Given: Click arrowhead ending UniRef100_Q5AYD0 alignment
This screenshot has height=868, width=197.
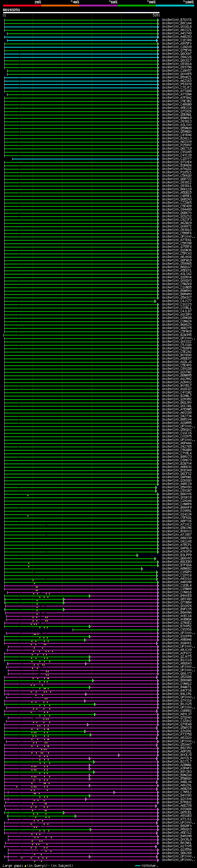Looking at the screenshot, I should click(156, 487).
